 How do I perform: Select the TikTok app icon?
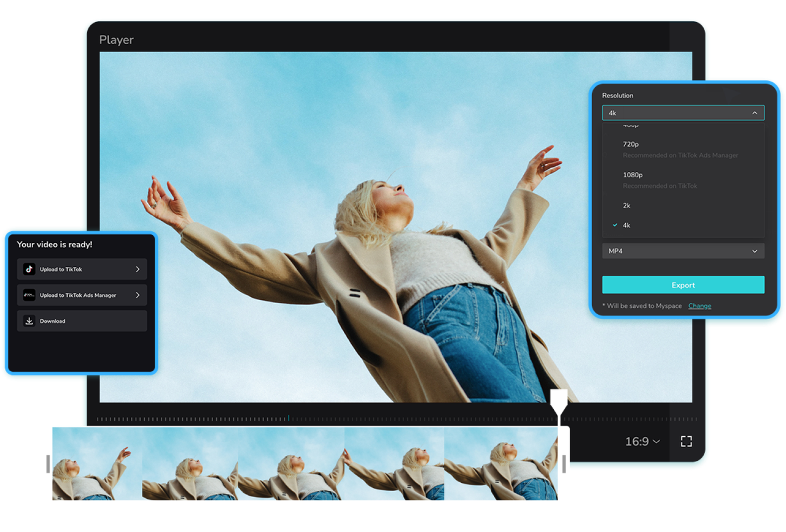coord(29,269)
